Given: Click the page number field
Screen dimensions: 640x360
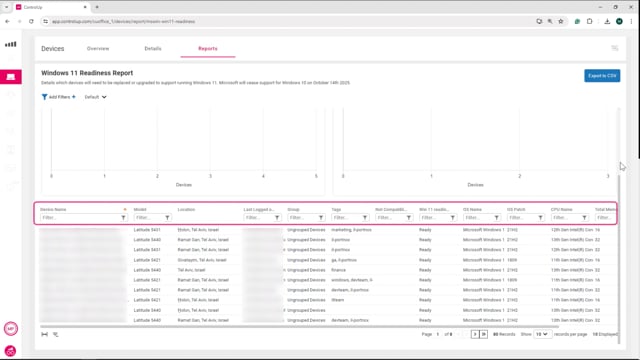Looking at the screenshot, I should pyautogui.click(x=438, y=334).
